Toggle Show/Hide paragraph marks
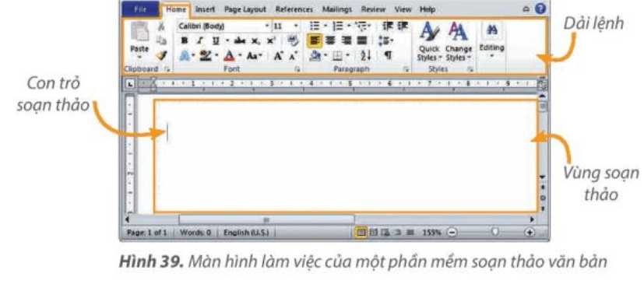Viewport: 644px width, 298px height. click(x=388, y=55)
